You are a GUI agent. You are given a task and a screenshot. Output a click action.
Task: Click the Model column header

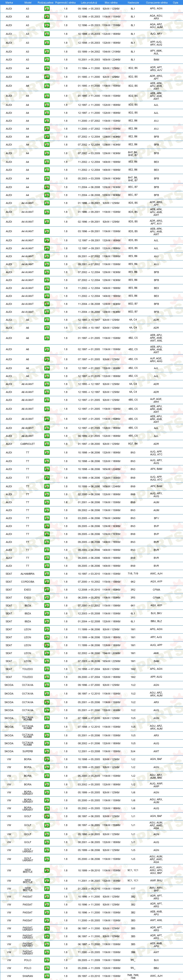tap(28, 2)
